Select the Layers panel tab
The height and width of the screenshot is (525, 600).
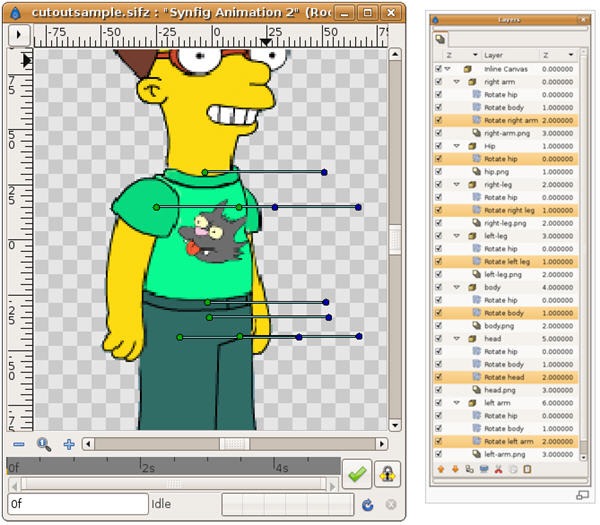(x=441, y=38)
